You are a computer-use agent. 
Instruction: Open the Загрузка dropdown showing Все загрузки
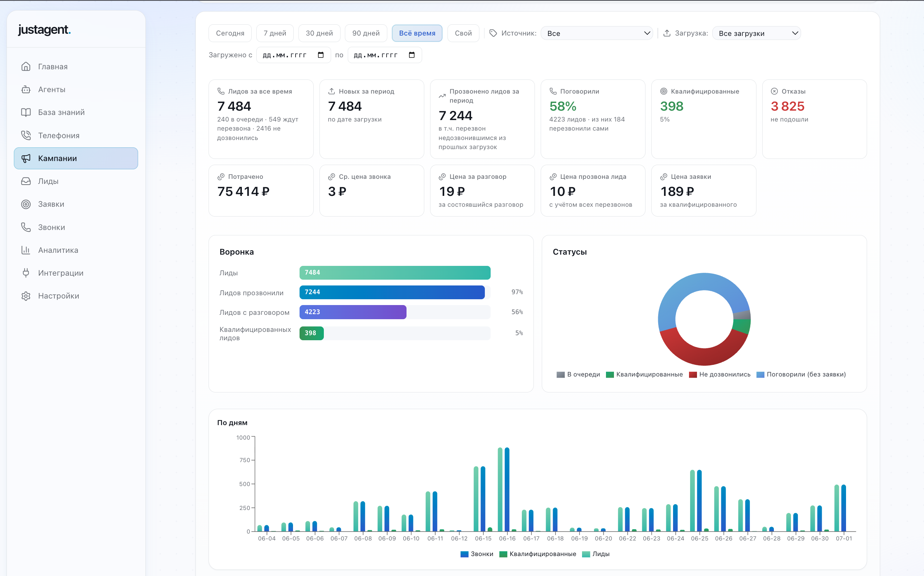coord(756,33)
